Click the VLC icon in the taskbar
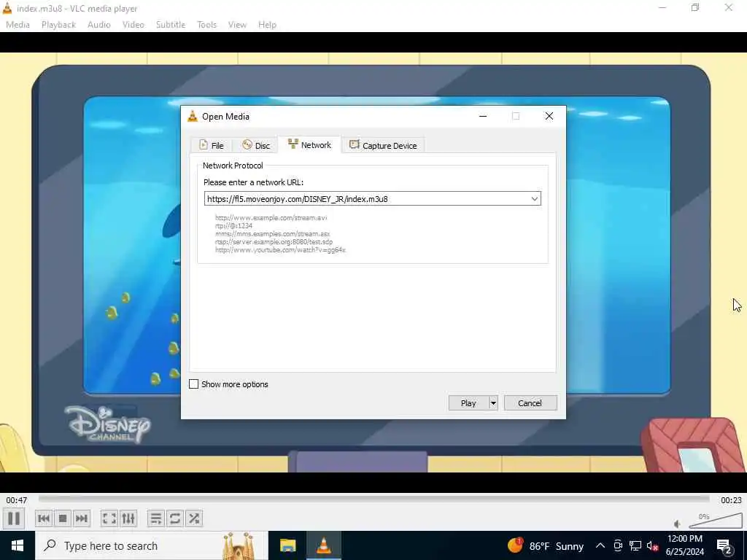Screen dimensions: 747x560 click(324, 545)
